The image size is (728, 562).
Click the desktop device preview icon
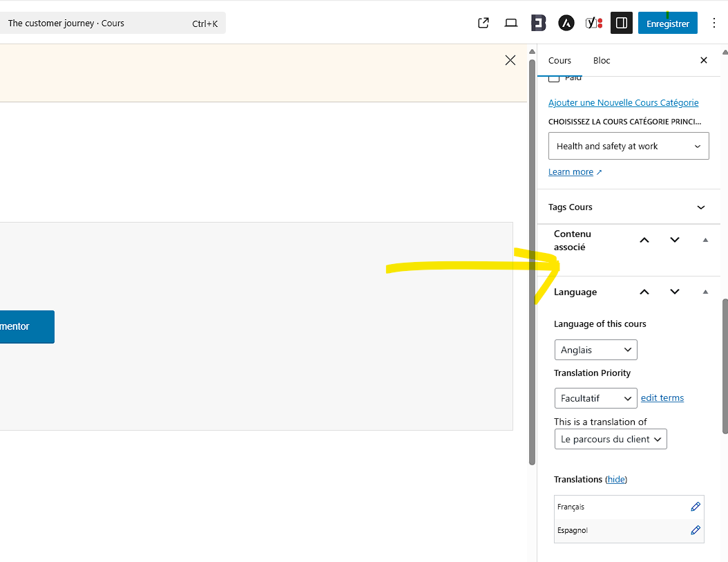click(x=511, y=23)
